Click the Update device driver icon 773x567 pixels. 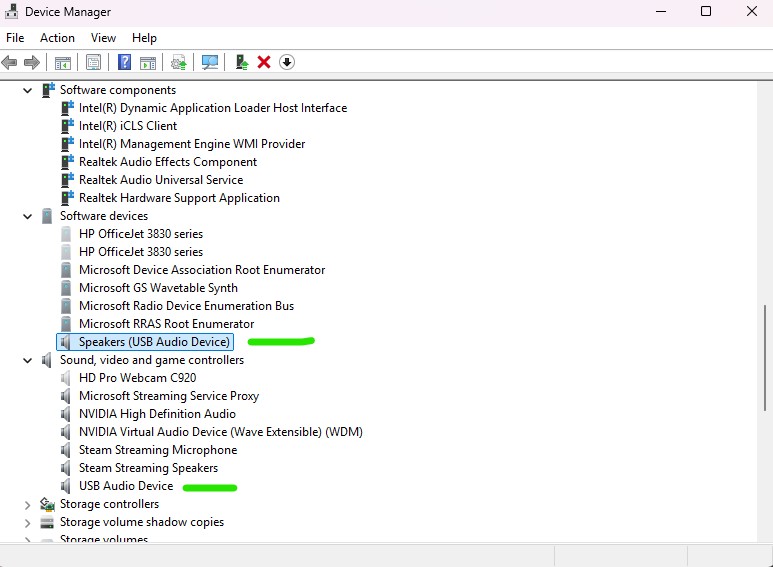tap(178, 63)
